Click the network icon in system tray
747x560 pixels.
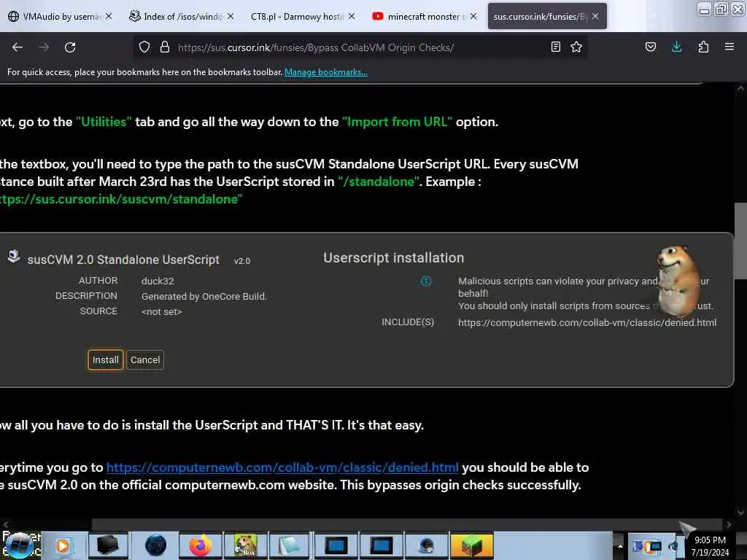coord(655,545)
